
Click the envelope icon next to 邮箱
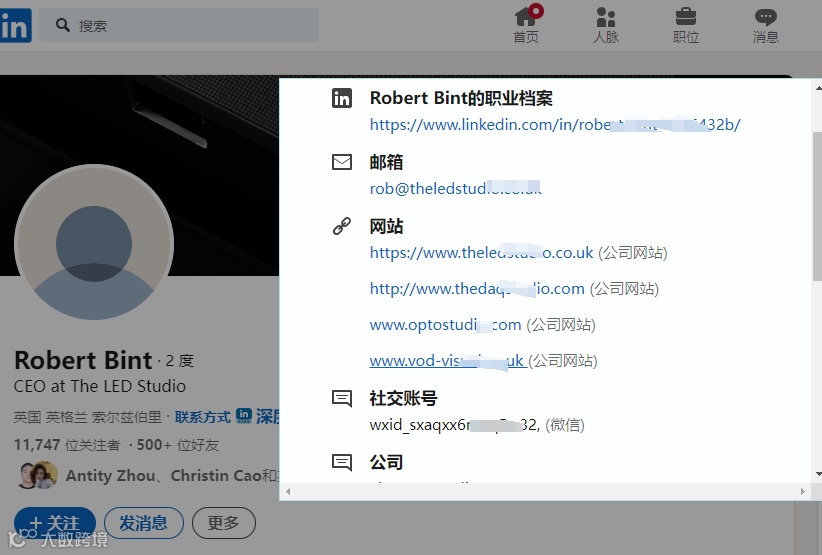342,162
